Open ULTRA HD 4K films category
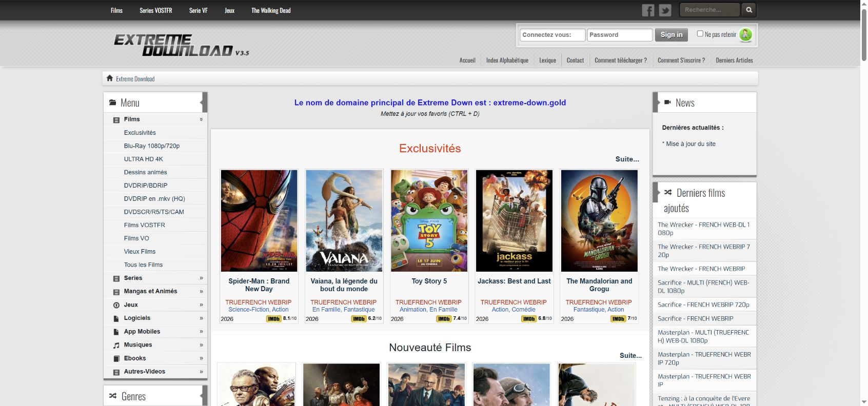Image resolution: width=868 pixels, height=406 pixels. click(143, 159)
